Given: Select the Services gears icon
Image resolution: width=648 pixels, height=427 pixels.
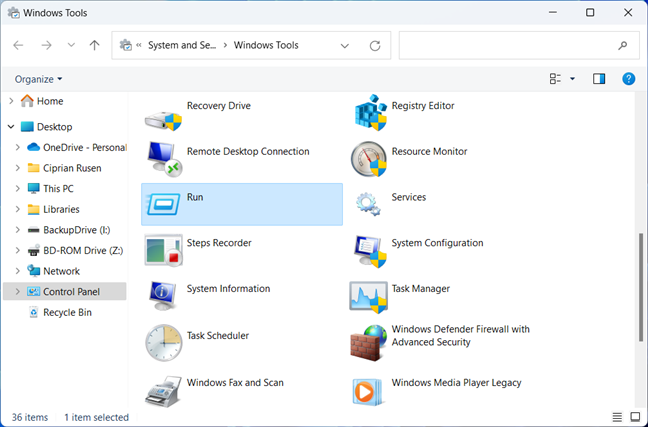Looking at the screenshot, I should point(368,204).
